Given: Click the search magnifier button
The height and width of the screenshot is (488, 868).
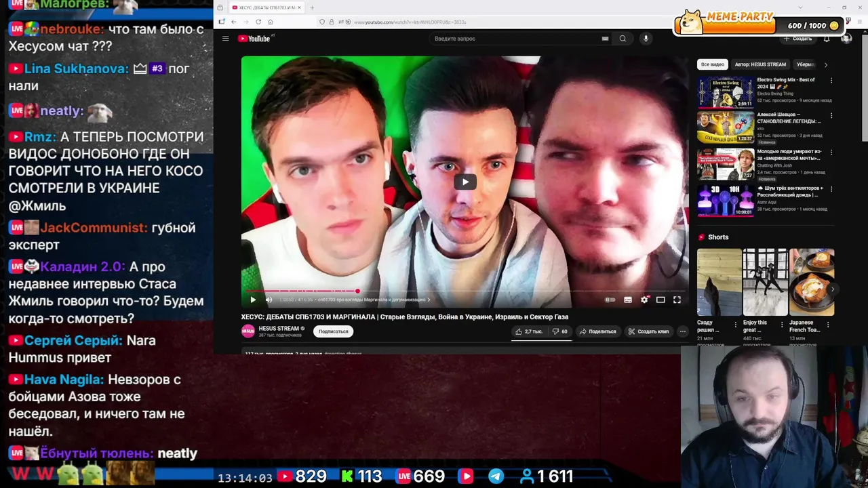Looking at the screenshot, I should click(623, 39).
